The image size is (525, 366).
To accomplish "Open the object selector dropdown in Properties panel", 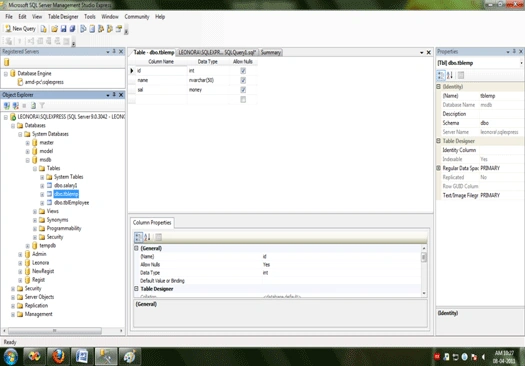I will tap(521, 63).
